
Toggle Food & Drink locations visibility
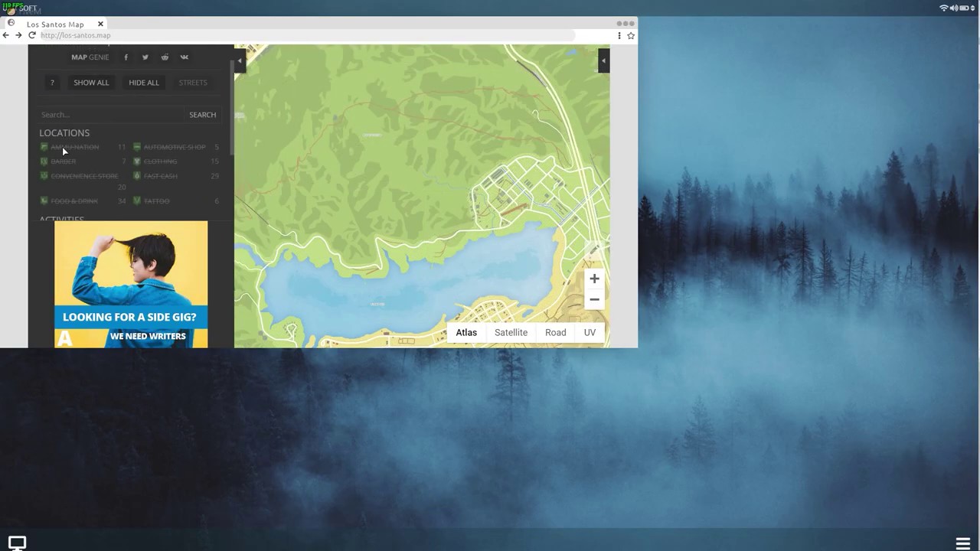(83, 201)
